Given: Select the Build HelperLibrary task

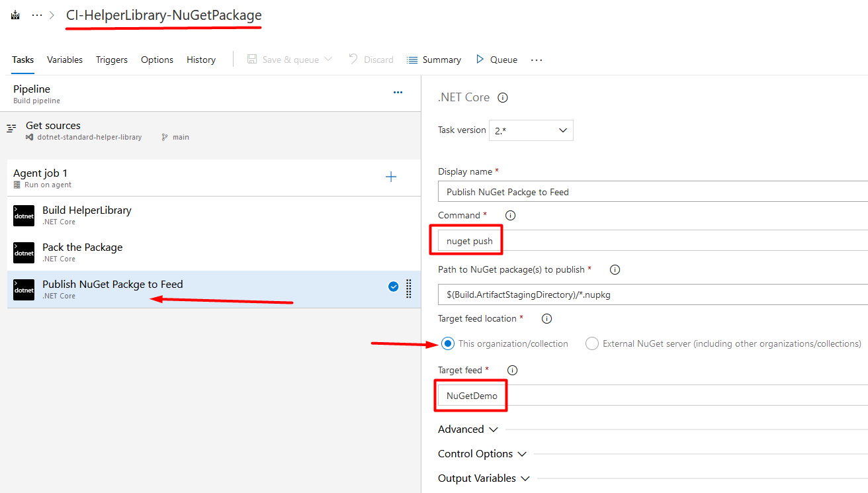Looking at the screenshot, I should pos(214,215).
